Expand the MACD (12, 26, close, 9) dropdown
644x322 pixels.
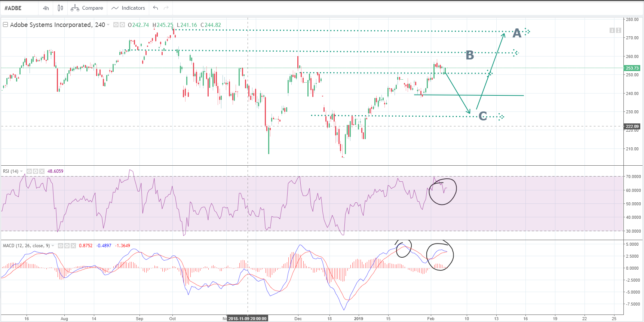pyautogui.click(x=53, y=246)
